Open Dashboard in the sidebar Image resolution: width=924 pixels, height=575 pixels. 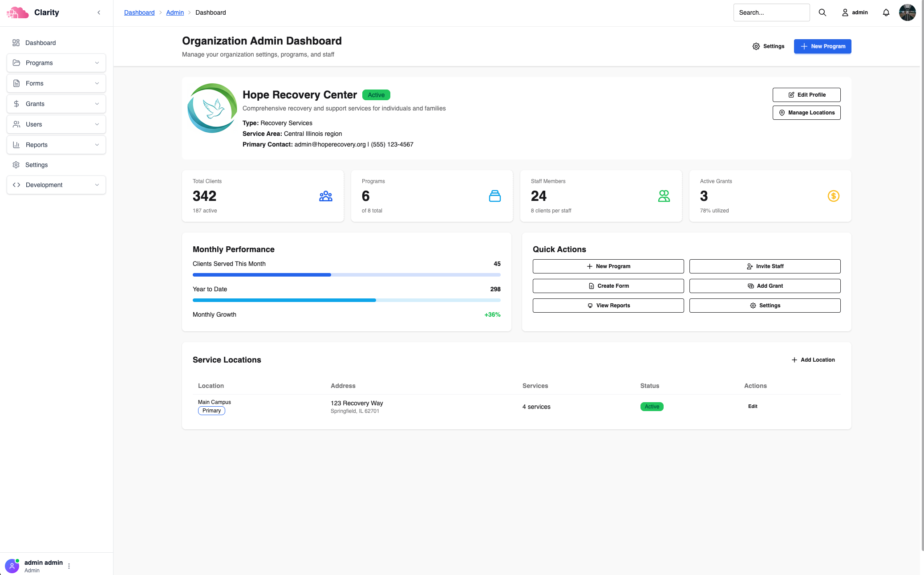point(40,43)
